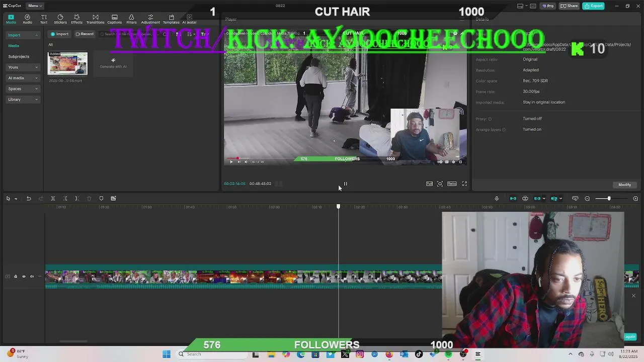The image size is (644, 362).
Task: Open the Templates panel icon
Action: [x=171, y=19]
